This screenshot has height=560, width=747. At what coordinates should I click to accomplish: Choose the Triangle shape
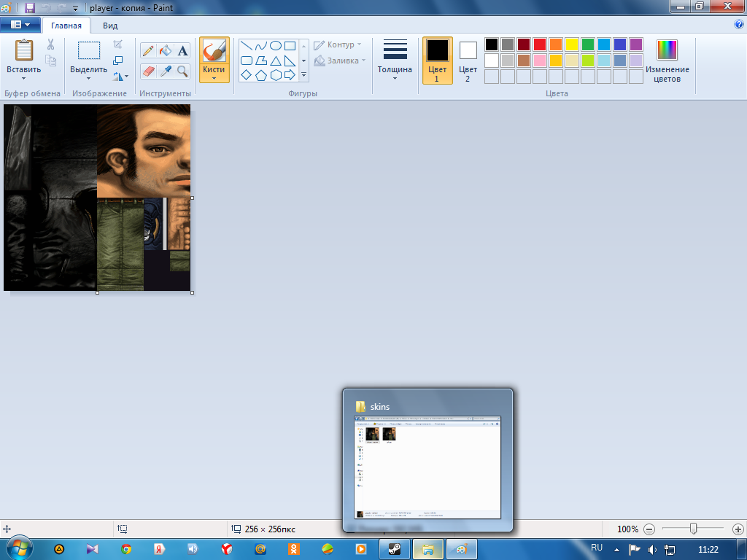(x=275, y=61)
